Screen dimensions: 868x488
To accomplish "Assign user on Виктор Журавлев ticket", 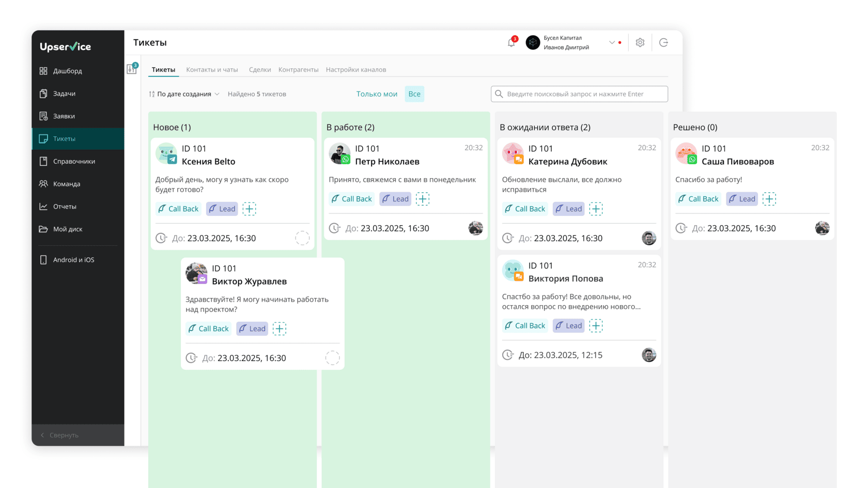I will click(x=332, y=358).
